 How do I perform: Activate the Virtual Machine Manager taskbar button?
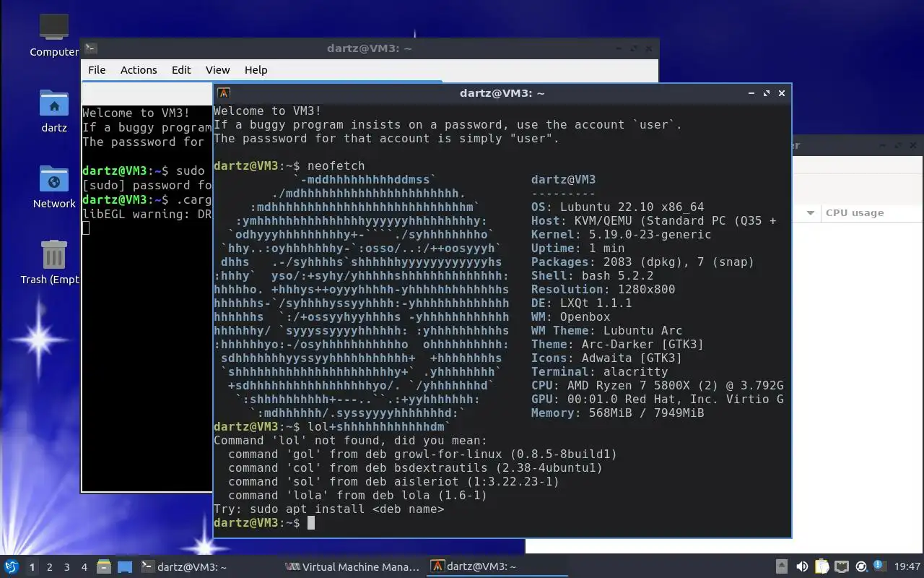pos(353,567)
